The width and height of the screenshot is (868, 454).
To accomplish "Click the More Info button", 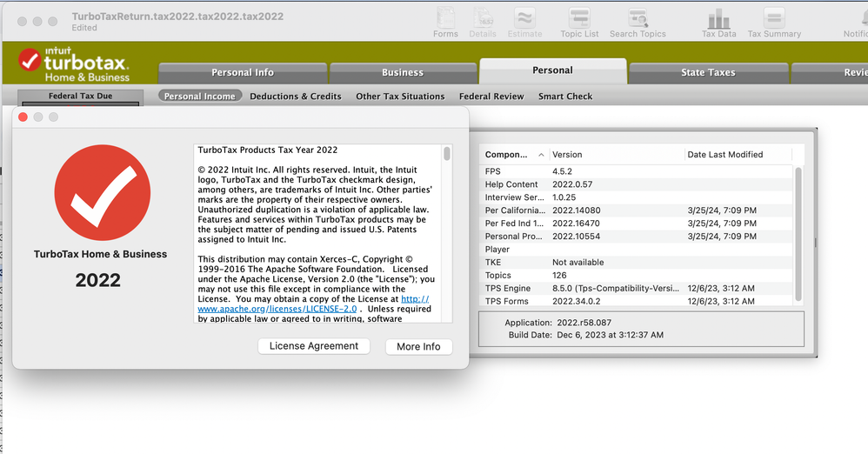I will click(x=418, y=347).
